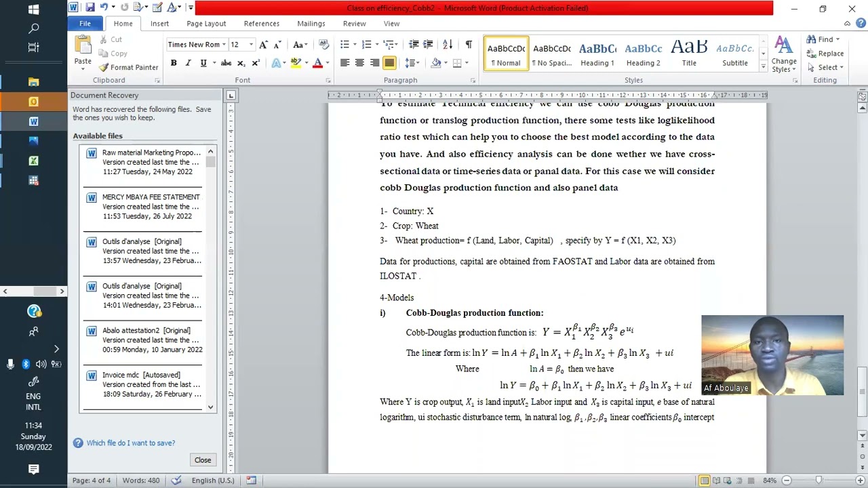Apply strikethrough formatting from the ribbon
868x488 pixels.
(x=226, y=63)
